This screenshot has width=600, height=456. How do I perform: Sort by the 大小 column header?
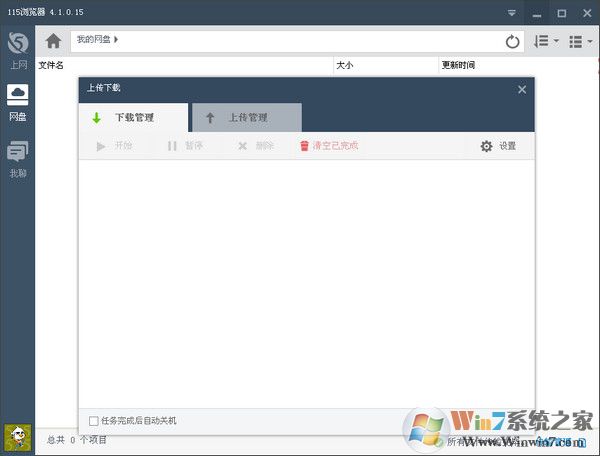tap(344, 65)
